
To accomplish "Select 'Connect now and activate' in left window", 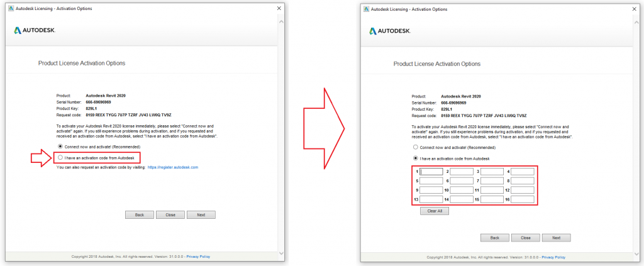I will point(60,147).
